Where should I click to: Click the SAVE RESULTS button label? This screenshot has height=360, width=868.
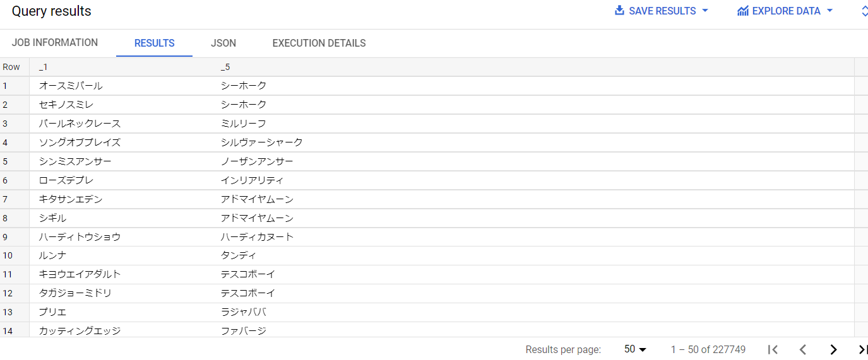click(662, 11)
